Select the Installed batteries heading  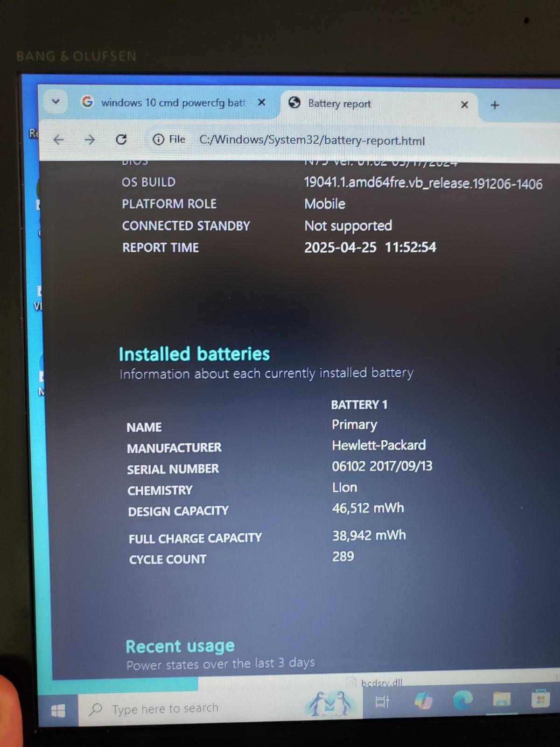click(x=194, y=354)
